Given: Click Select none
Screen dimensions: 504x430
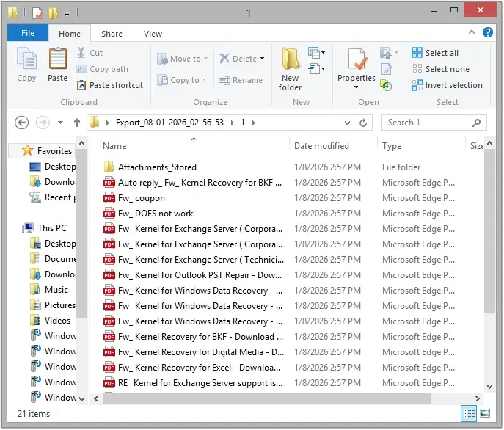Looking at the screenshot, I should (x=440, y=69).
